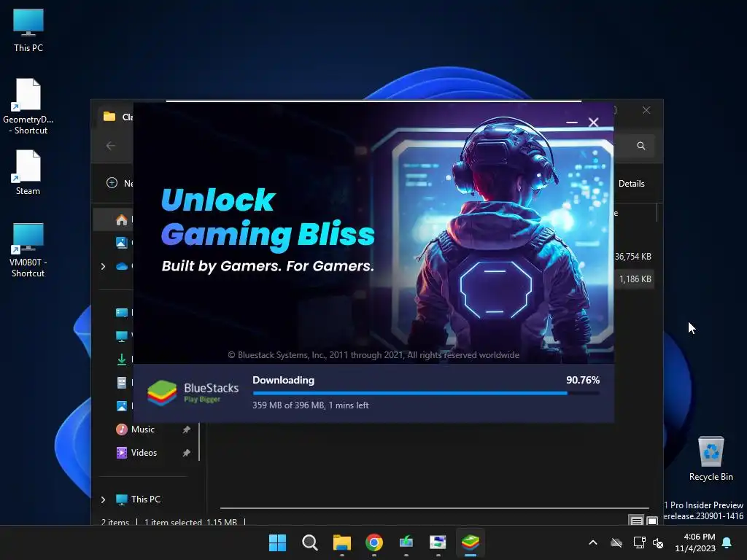Expand This PC in Explorer sidebar
The image size is (747, 560).
[x=103, y=499]
